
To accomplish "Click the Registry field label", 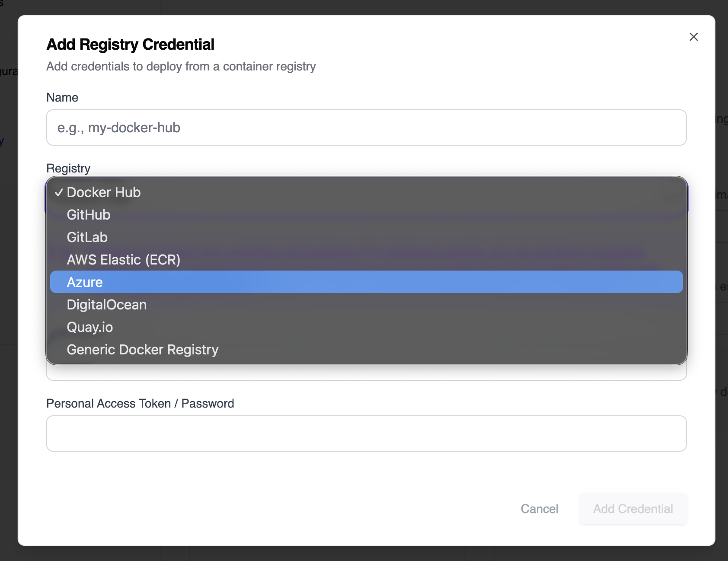I will [x=68, y=168].
